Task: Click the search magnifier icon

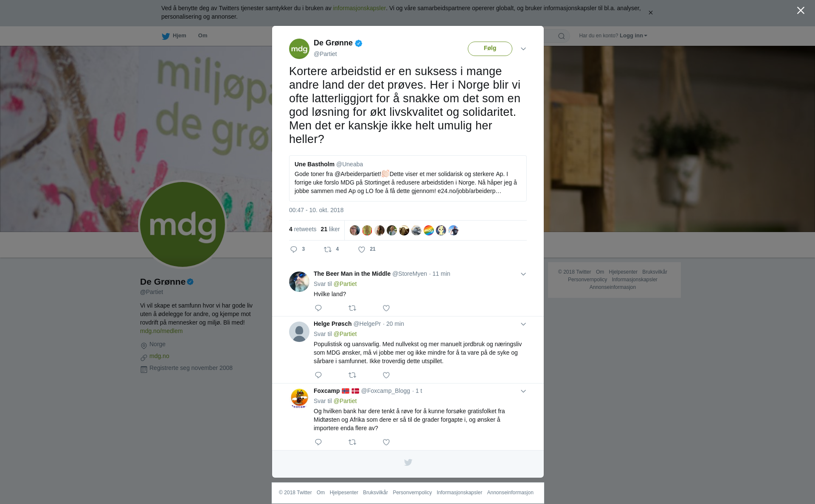Action: click(x=562, y=36)
